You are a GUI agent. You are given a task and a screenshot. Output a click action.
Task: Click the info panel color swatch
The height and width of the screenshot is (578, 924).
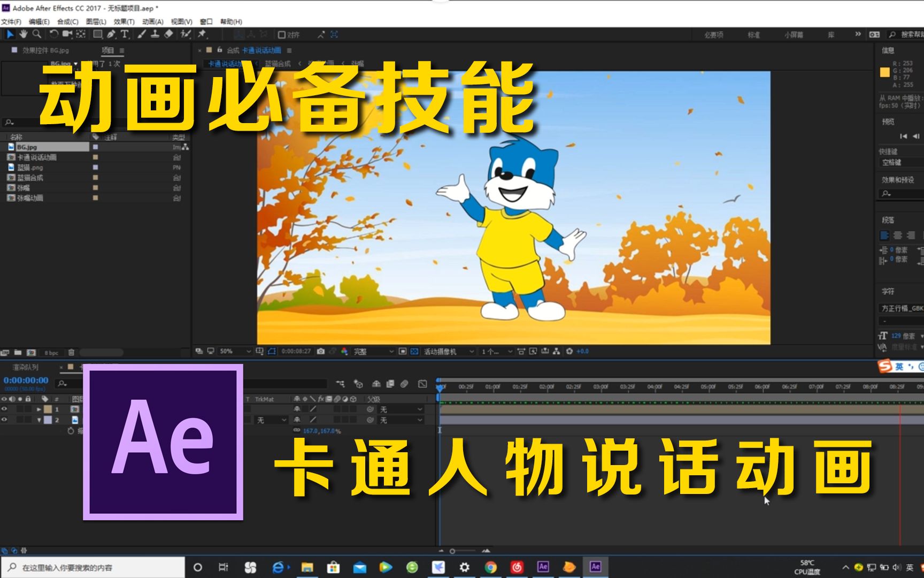(x=885, y=72)
